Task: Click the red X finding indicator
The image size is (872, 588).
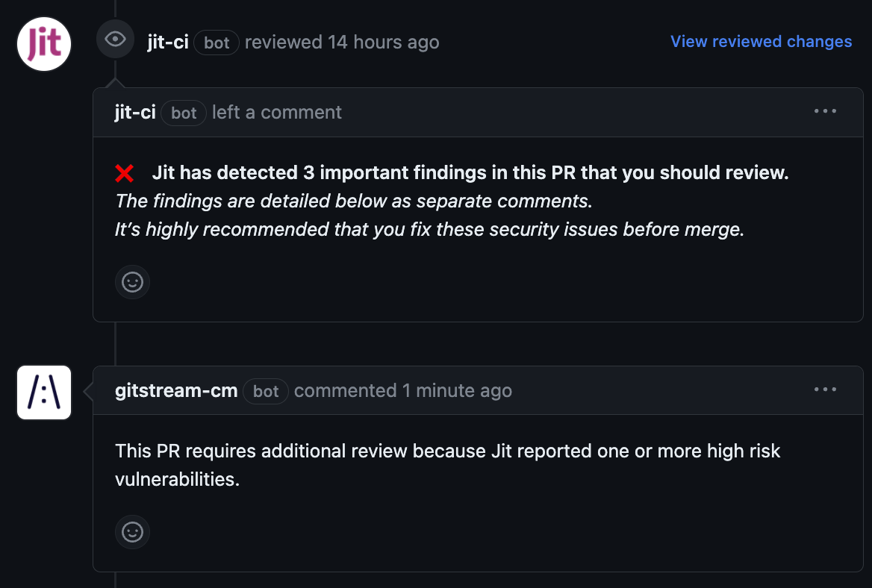Action: coord(125,172)
